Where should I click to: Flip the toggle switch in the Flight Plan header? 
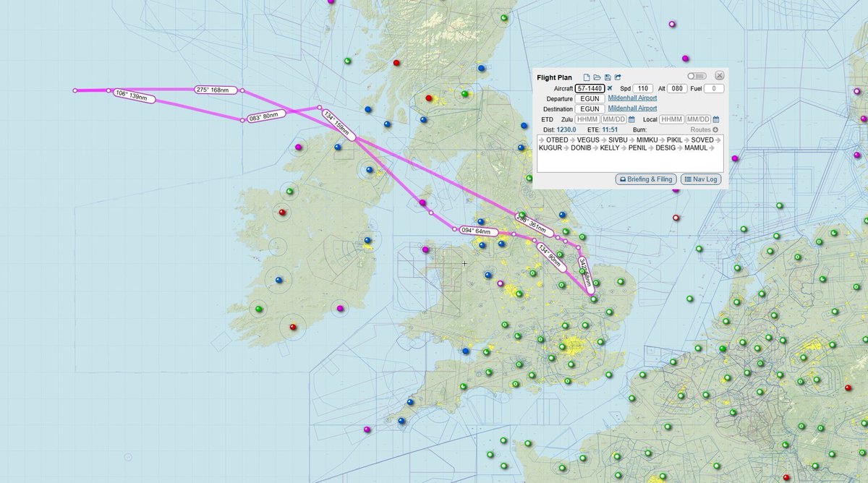click(x=696, y=77)
